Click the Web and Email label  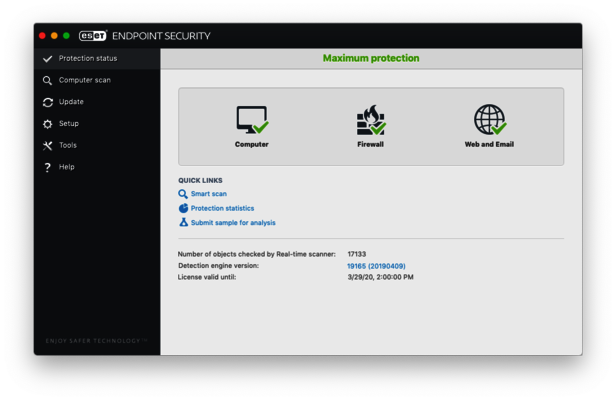(489, 144)
